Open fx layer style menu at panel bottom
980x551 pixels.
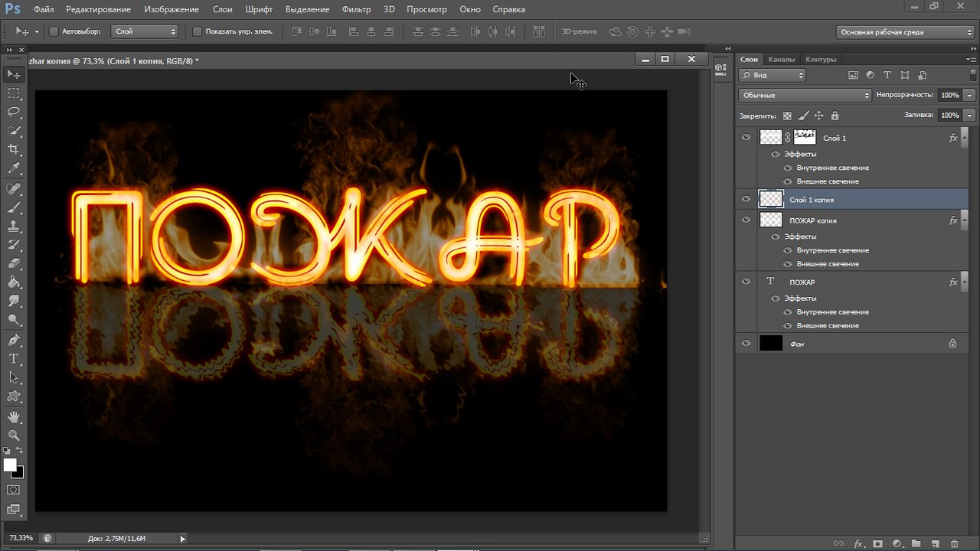pos(859,544)
